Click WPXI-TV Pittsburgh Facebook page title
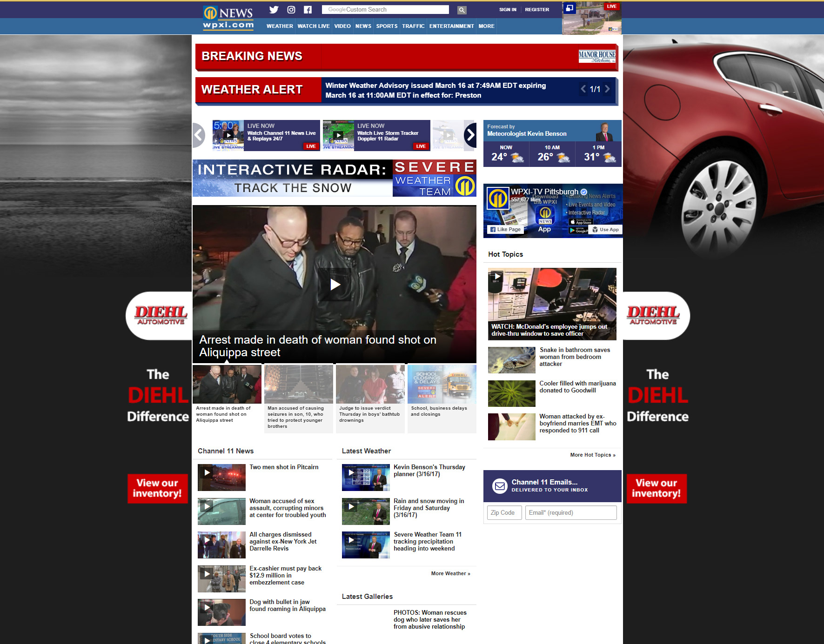Screen dimensions: 824x644 coord(544,192)
